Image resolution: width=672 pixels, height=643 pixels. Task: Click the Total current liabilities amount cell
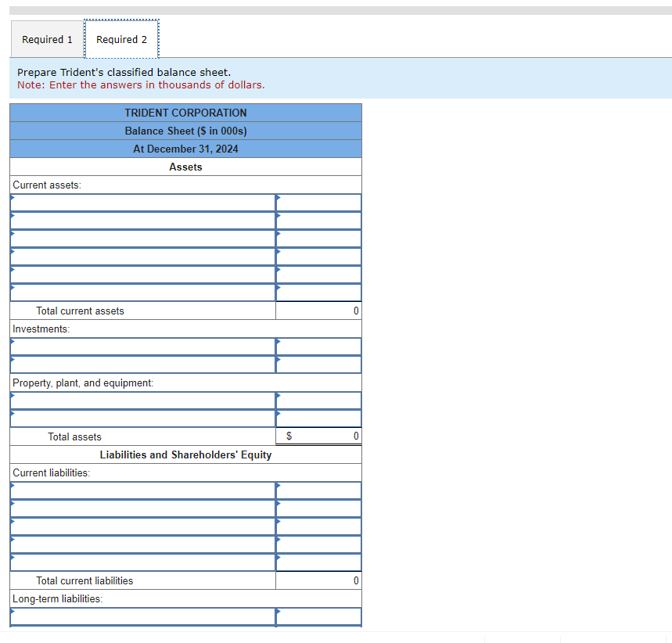[x=318, y=580]
